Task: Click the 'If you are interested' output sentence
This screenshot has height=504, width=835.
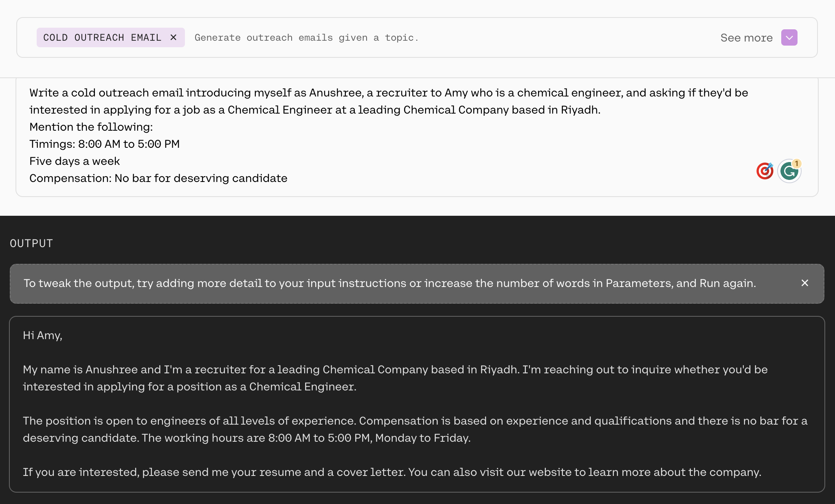Action: (392, 472)
